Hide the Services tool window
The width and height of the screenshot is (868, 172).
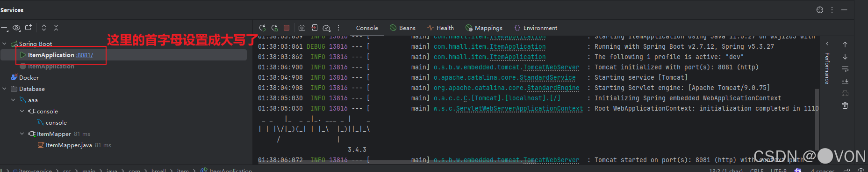(x=844, y=10)
